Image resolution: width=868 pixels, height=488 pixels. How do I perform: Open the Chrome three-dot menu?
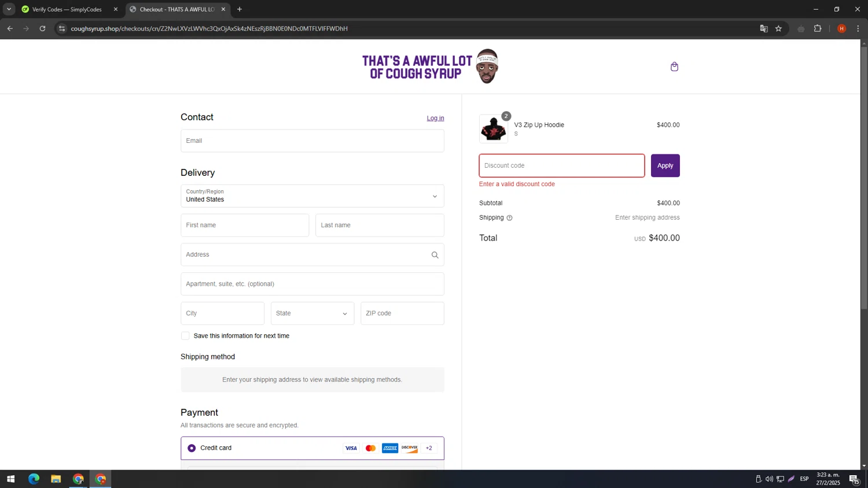858,28
